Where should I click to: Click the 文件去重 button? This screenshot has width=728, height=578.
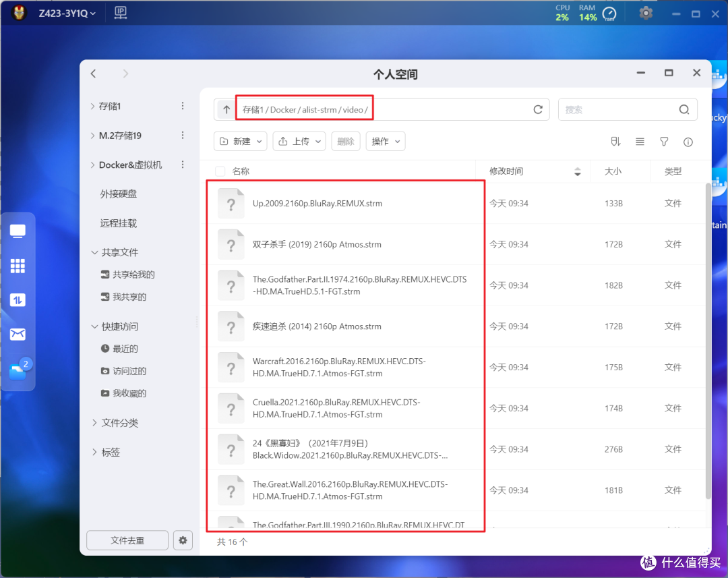pyautogui.click(x=127, y=540)
